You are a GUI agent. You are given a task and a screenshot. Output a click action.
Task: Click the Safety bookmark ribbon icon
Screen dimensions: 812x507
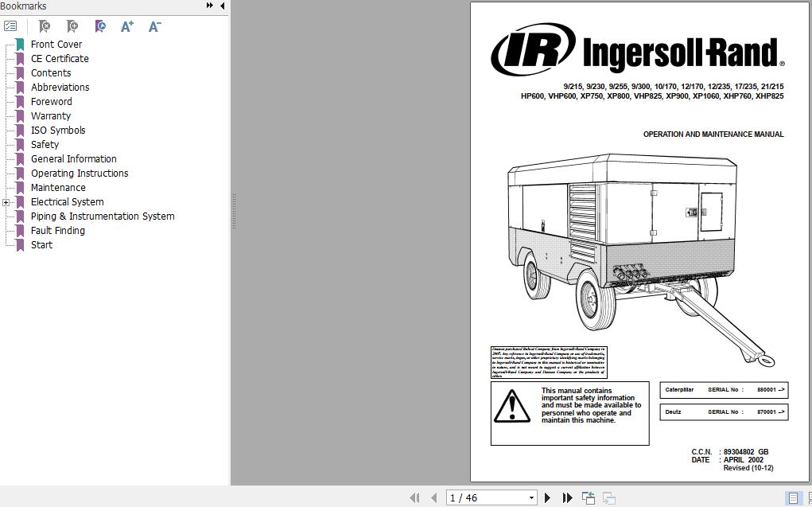tap(20, 145)
